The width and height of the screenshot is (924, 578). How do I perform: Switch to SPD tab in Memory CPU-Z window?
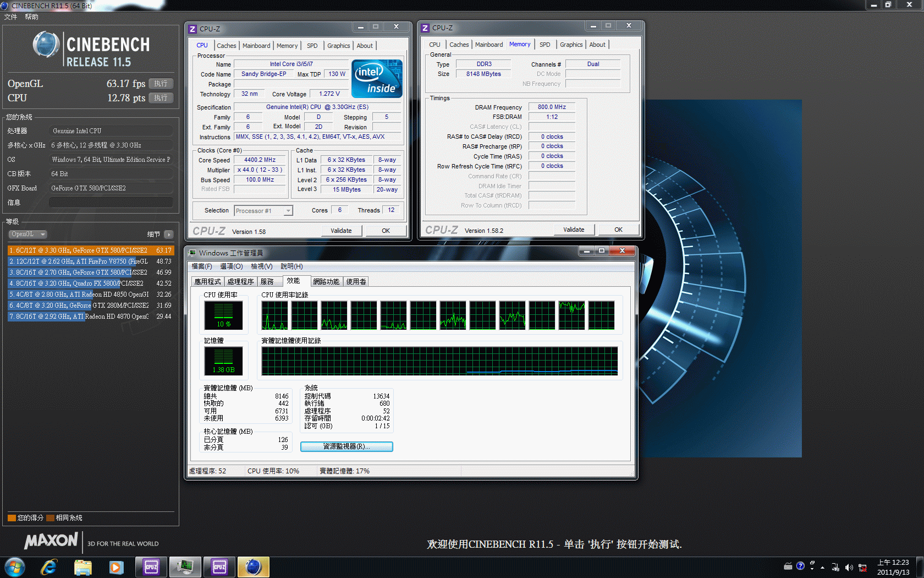pyautogui.click(x=544, y=45)
